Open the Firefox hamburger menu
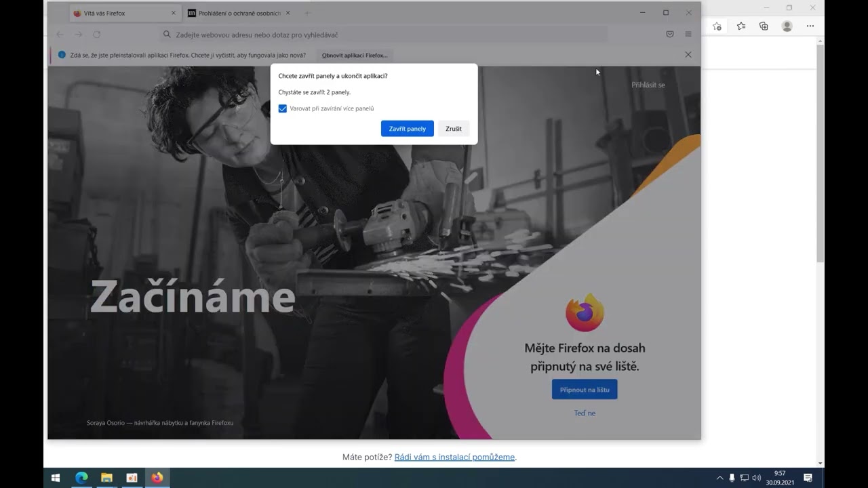Image resolution: width=868 pixels, height=488 pixels. coord(688,34)
